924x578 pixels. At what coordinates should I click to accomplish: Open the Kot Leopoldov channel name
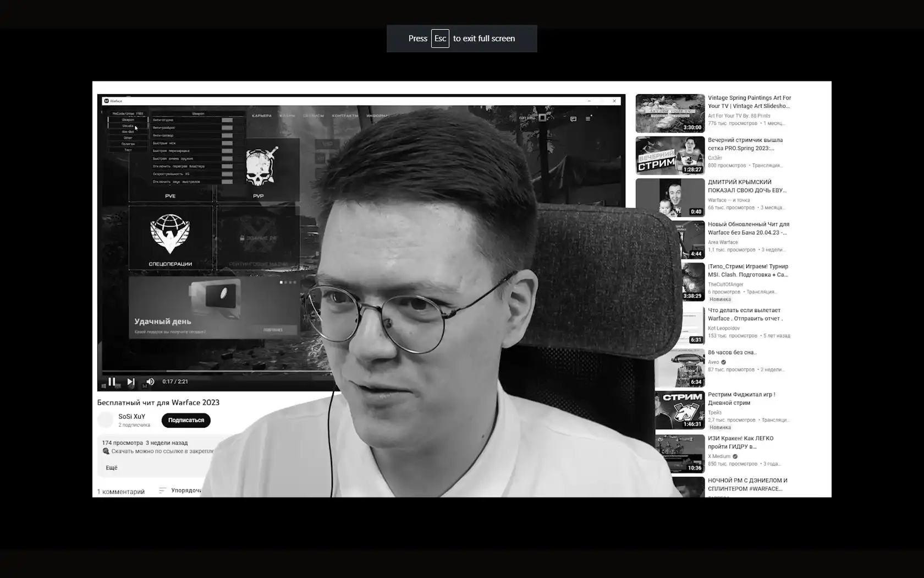(x=724, y=328)
